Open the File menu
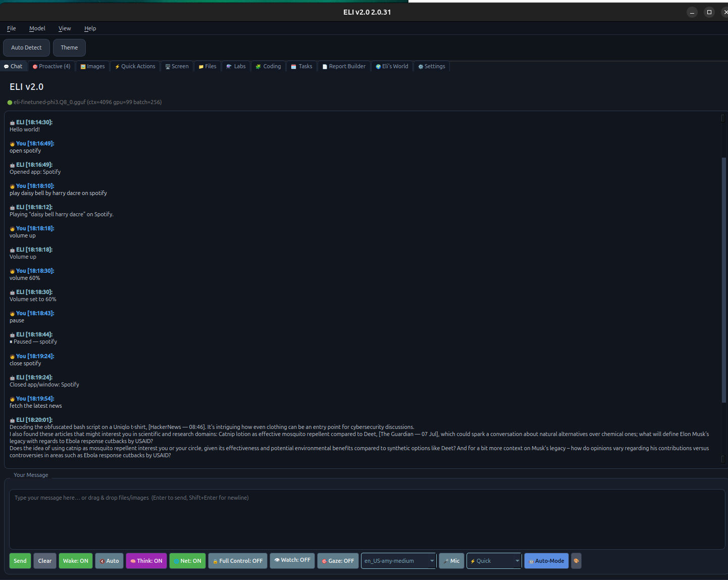Image resolution: width=728 pixels, height=580 pixels. pos(12,28)
